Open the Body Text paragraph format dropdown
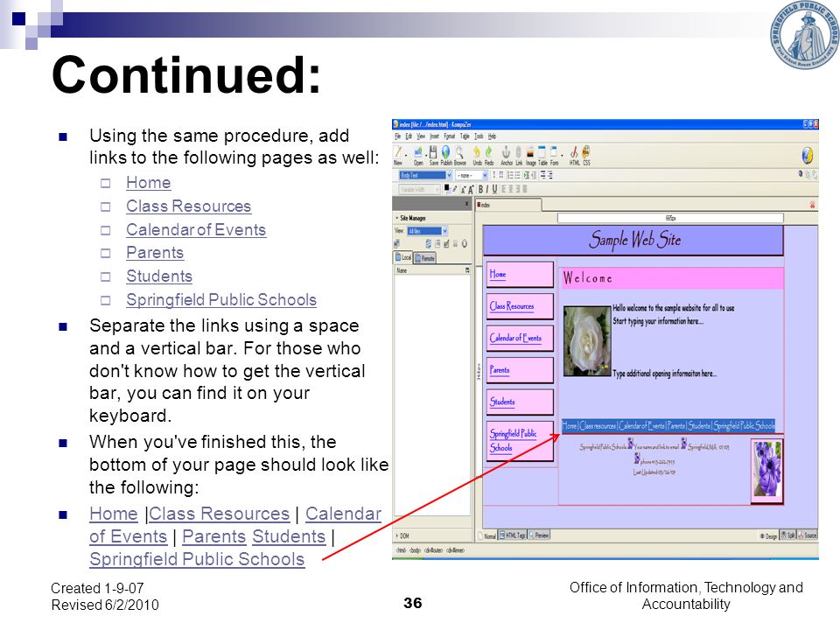840x630 pixels. (x=425, y=175)
